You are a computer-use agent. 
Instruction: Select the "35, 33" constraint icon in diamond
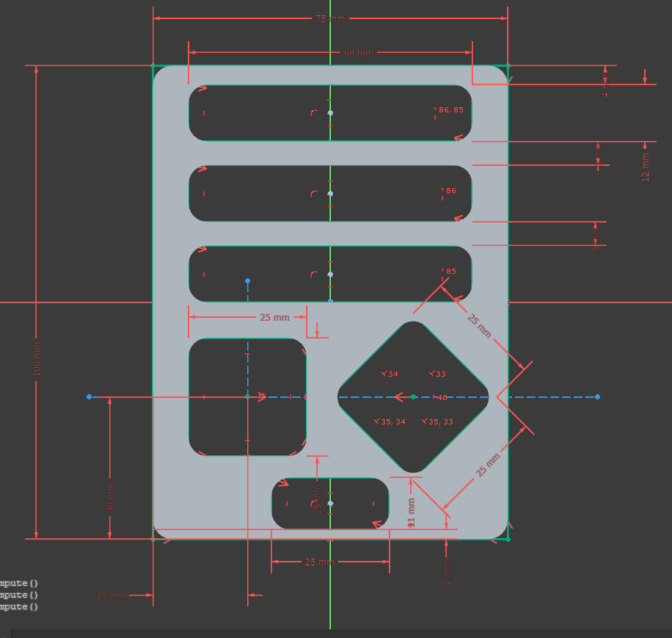click(x=437, y=421)
